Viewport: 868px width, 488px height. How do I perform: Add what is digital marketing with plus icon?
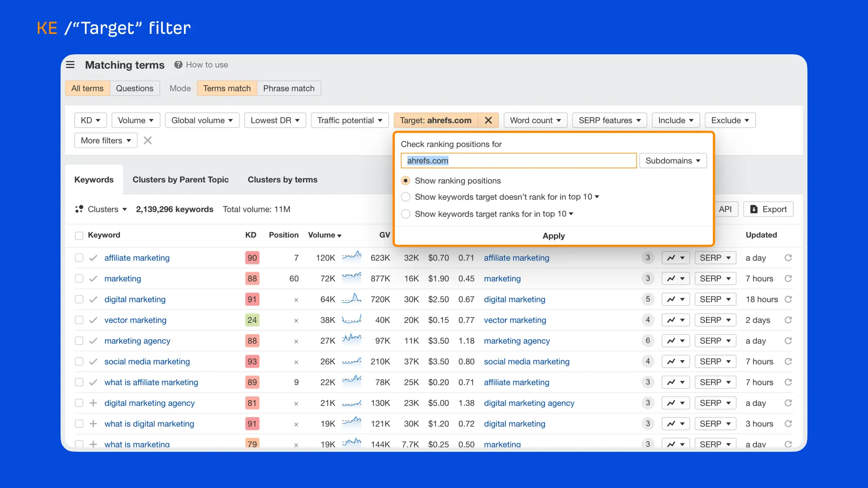pyautogui.click(x=93, y=424)
